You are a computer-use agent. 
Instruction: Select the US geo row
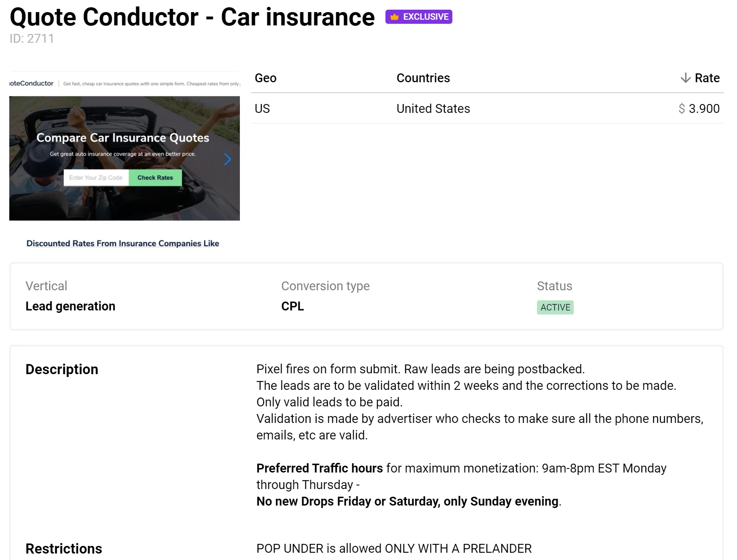pos(262,108)
